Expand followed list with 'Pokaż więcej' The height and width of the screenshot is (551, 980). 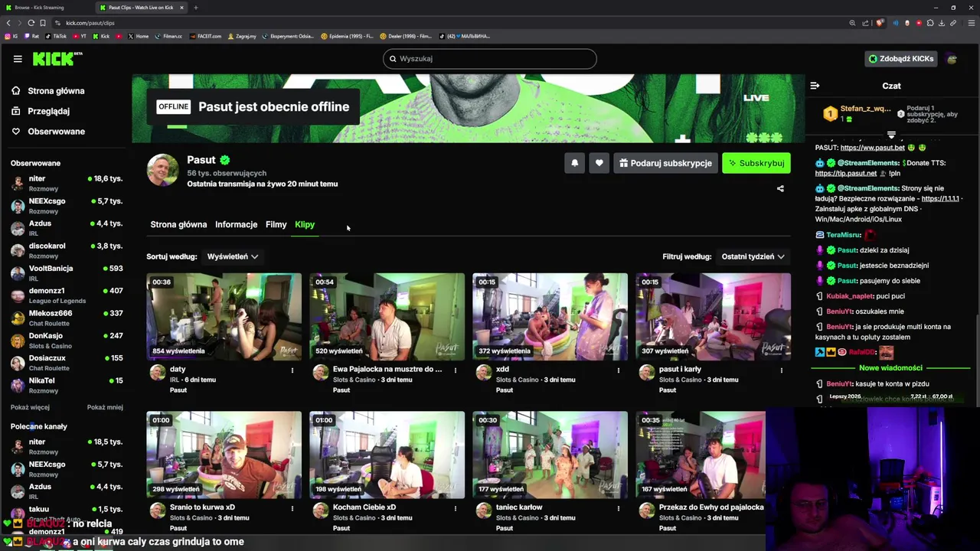coord(30,407)
